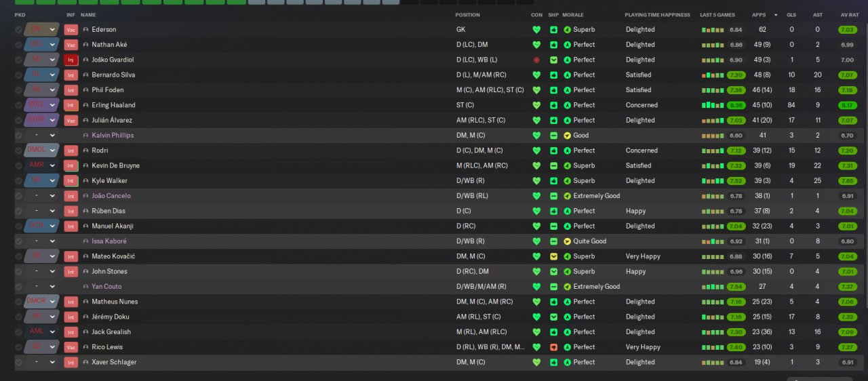
Task: Tick the selection circle for Rodri
Action: (x=18, y=151)
